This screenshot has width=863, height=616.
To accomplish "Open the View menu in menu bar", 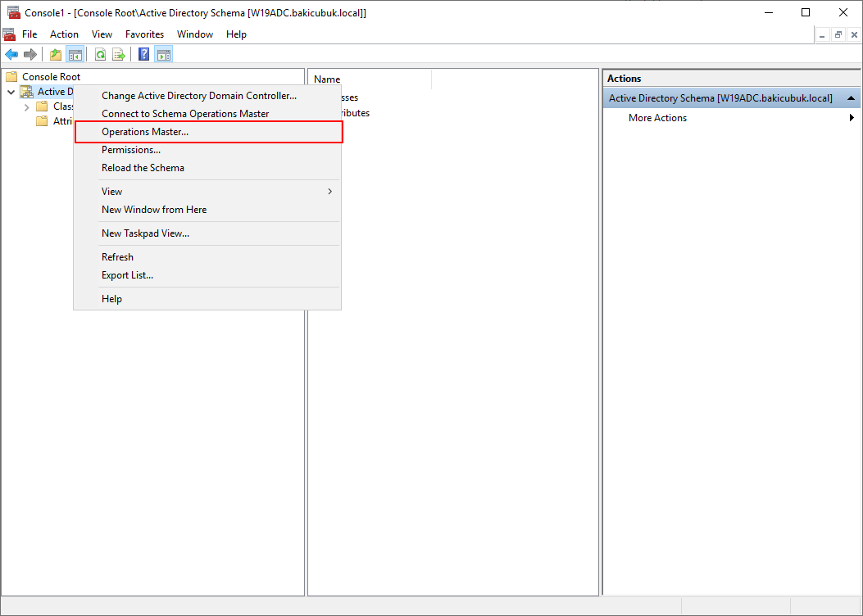I will (102, 34).
